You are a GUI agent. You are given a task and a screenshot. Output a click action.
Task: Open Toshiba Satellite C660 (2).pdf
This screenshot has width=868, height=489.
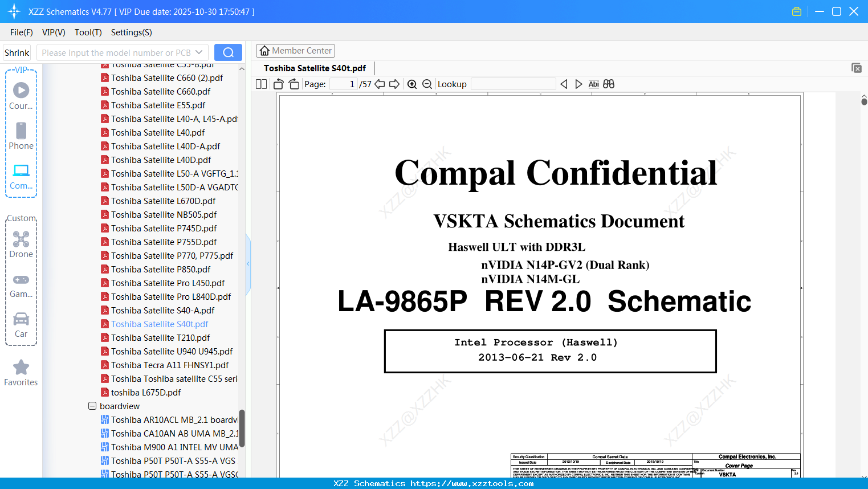[x=167, y=78]
